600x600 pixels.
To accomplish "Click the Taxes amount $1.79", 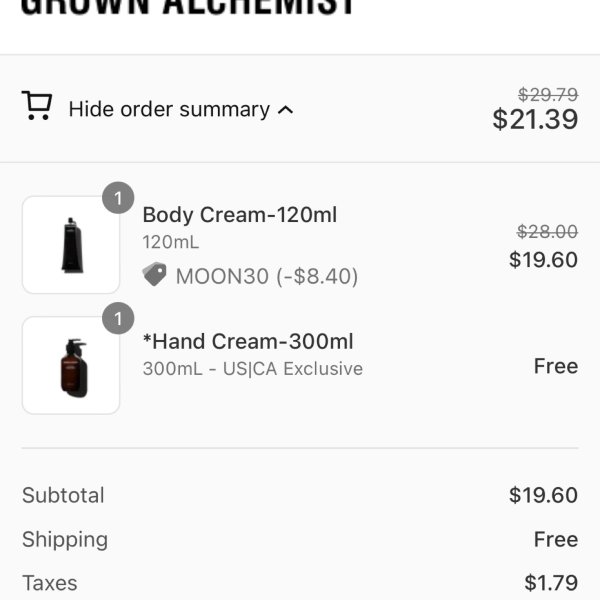I will [551, 583].
